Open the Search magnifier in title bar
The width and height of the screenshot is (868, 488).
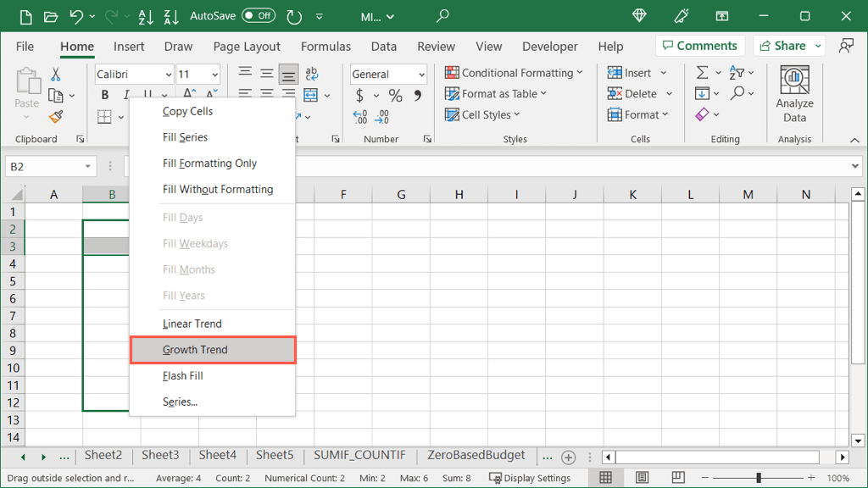pos(442,16)
